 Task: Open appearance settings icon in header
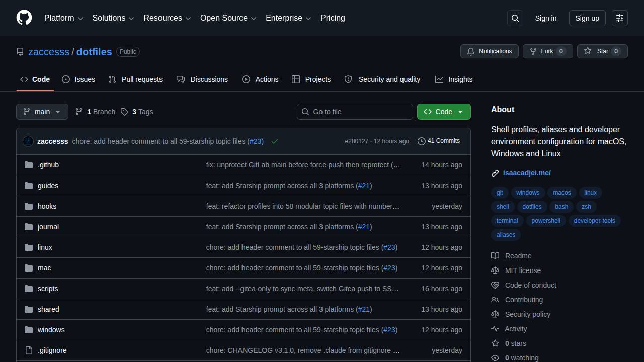click(620, 18)
